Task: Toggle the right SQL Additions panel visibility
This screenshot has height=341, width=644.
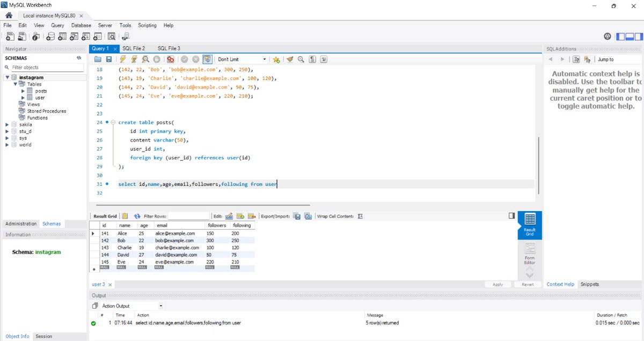Action: click(638, 37)
